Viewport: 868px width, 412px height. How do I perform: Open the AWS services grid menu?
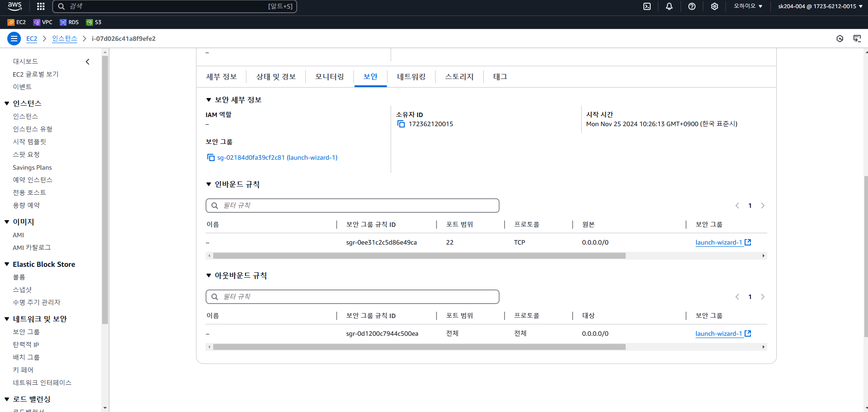pos(41,6)
